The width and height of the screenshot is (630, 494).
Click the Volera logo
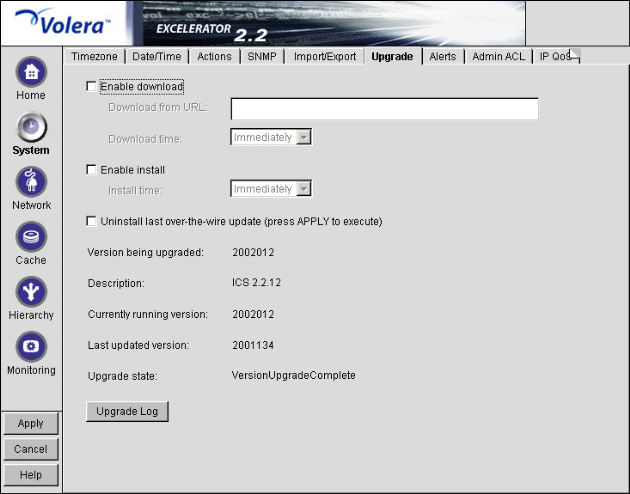pos(63,23)
